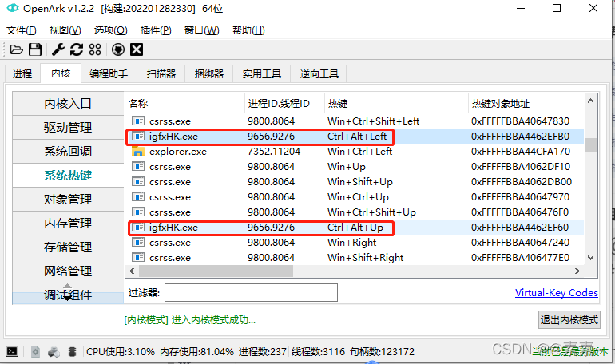
Task: Select the csrss.exe Win+Ctrl+Shift+Left row
Action: tap(355, 121)
